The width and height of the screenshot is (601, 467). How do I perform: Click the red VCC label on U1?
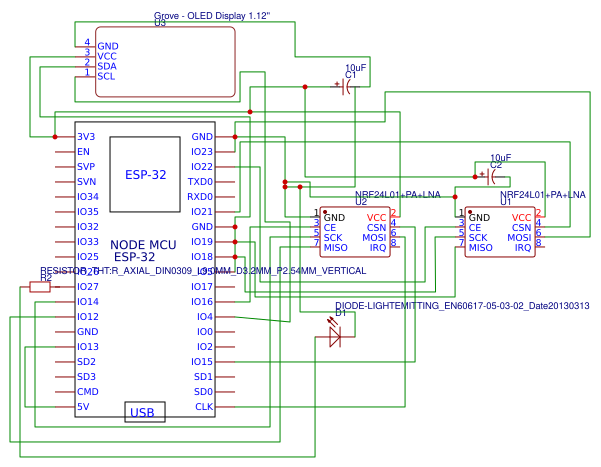pos(521,217)
